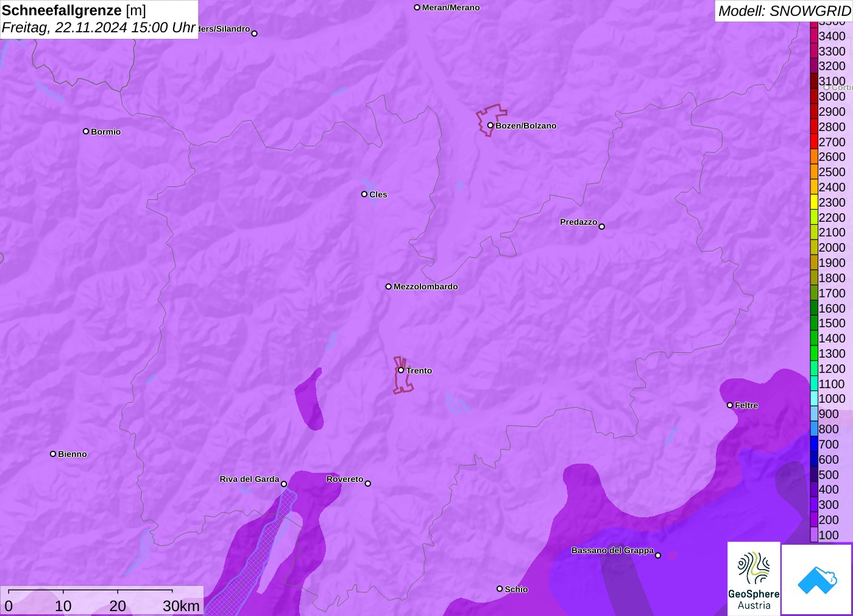Click the Bassano del Grappa marker dot
Image resolution: width=853 pixels, height=616 pixels.
coord(658,555)
